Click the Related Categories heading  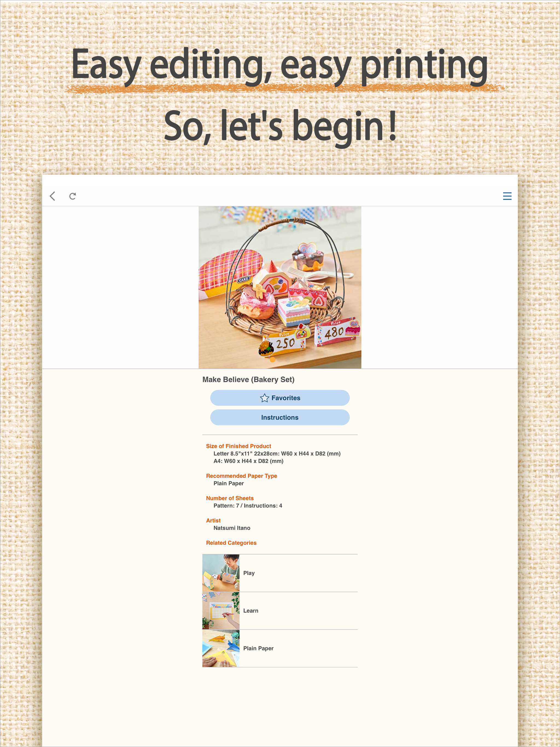pyautogui.click(x=231, y=543)
